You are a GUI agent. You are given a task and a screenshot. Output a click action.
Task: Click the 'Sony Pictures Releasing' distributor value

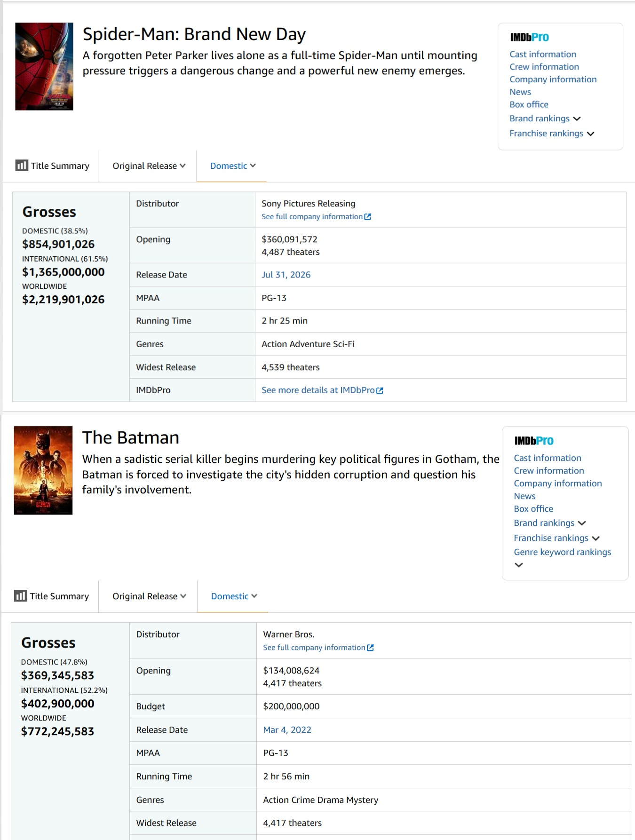click(309, 204)
